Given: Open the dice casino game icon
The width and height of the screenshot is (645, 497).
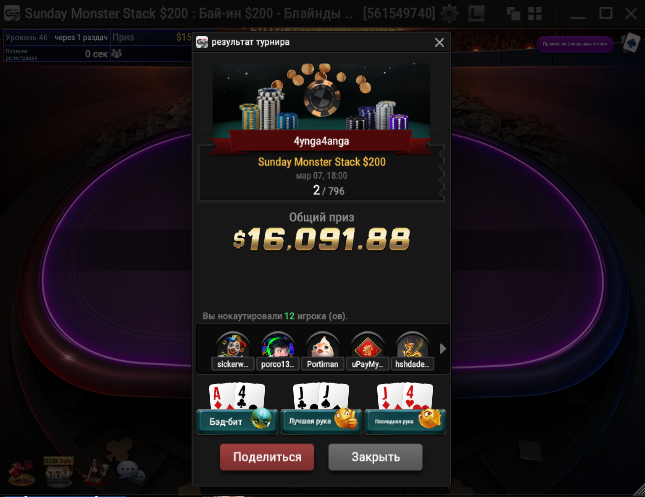Looking at the screenshot, I should tap(21, 472).
